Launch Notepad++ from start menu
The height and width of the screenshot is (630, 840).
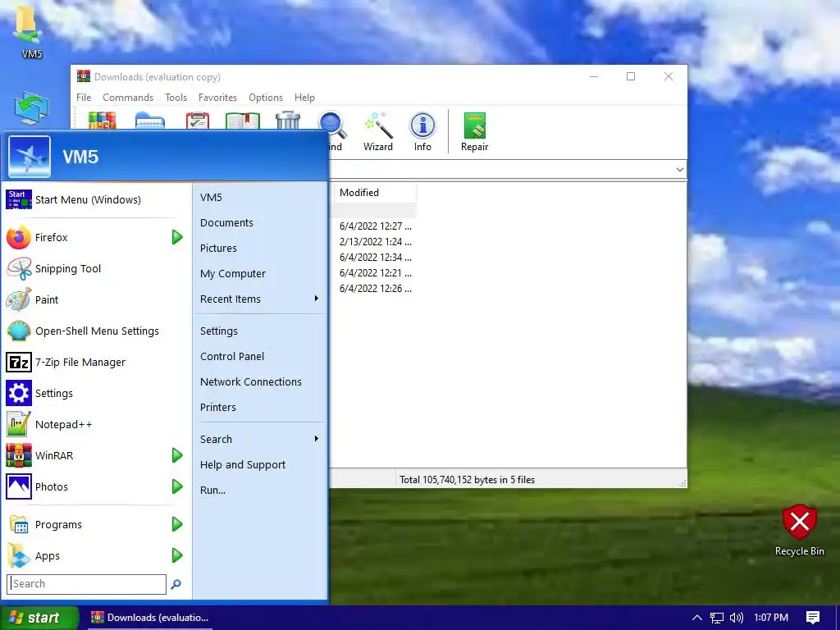coord(63,424)
